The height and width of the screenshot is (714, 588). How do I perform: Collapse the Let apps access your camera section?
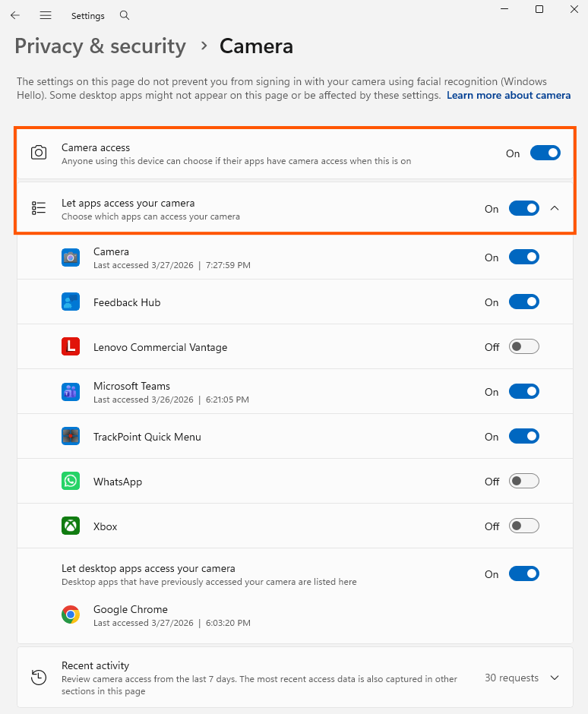coord(555,207)
